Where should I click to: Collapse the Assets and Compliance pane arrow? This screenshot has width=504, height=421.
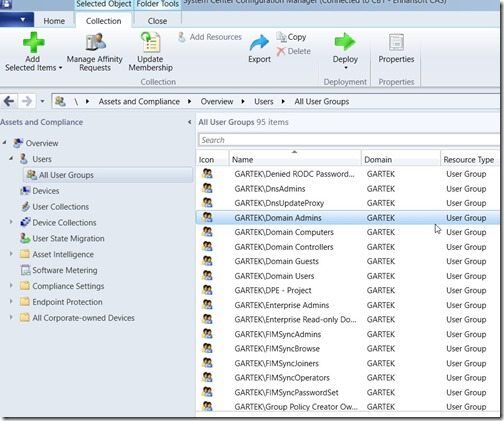(189, 122)
